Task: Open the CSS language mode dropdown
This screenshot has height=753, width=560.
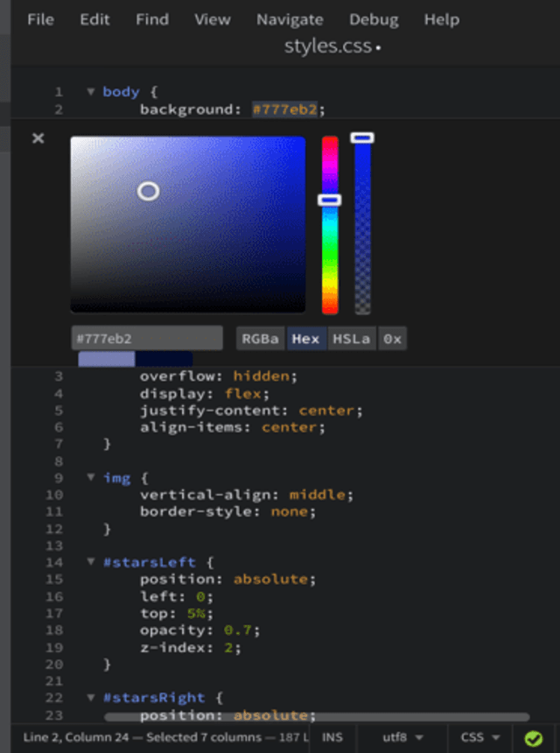Action: [479, 738]
